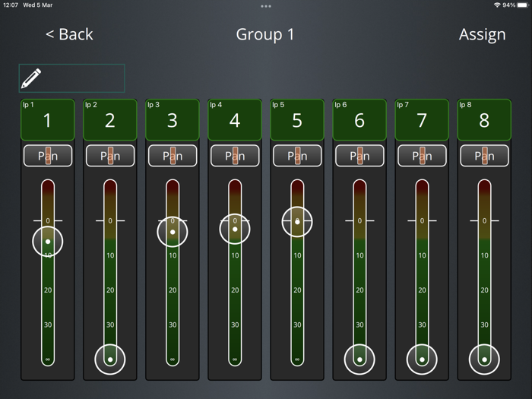Tap the 0 mark on channel 2 fader
The height and width of the screenshot is (399, 532).
pos(110,221)
